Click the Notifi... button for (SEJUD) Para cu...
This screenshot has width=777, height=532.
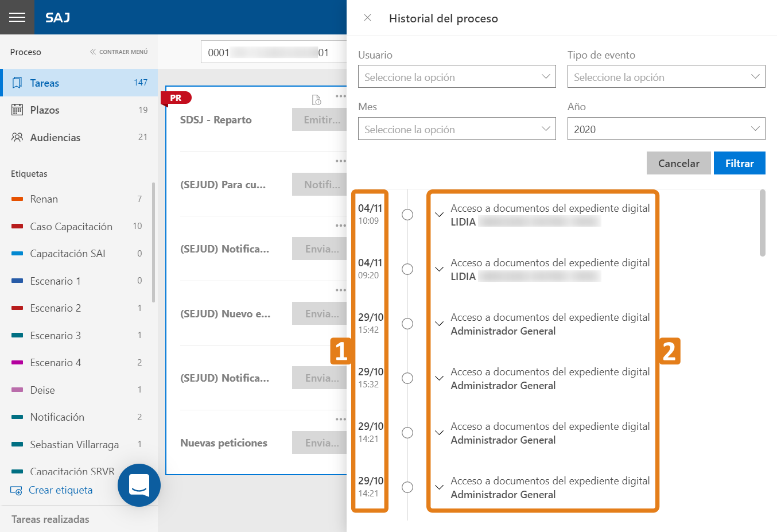pyautogui.click(x=319, y=184)
